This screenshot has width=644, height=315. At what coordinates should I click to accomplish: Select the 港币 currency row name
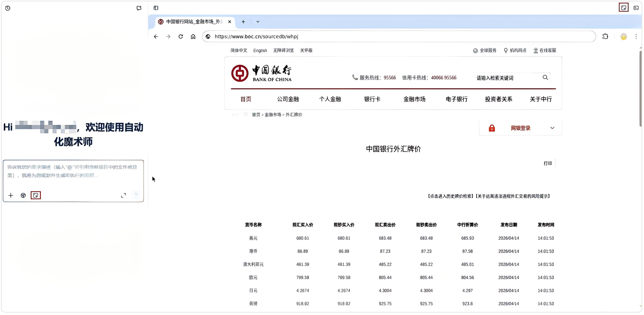[x=253, y=251]
